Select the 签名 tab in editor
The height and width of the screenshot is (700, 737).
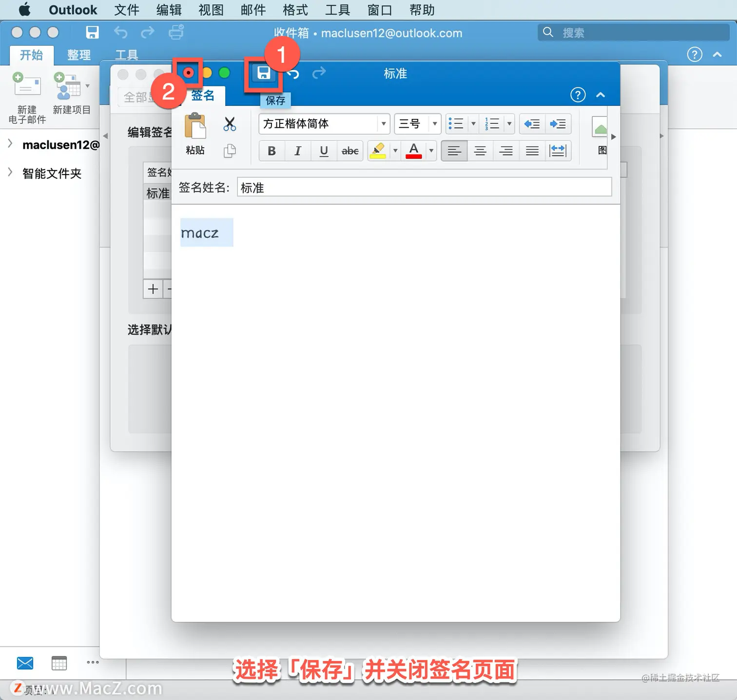point(203,95)
